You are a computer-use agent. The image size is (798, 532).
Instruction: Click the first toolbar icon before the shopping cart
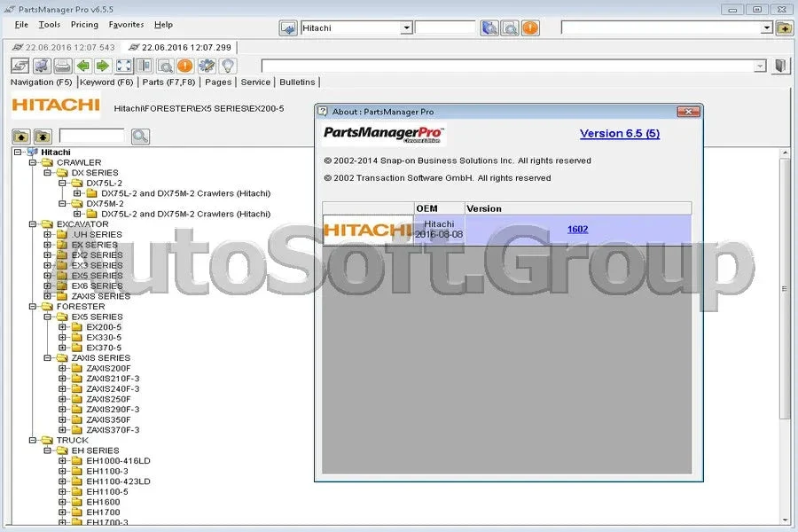pos(20,66)
